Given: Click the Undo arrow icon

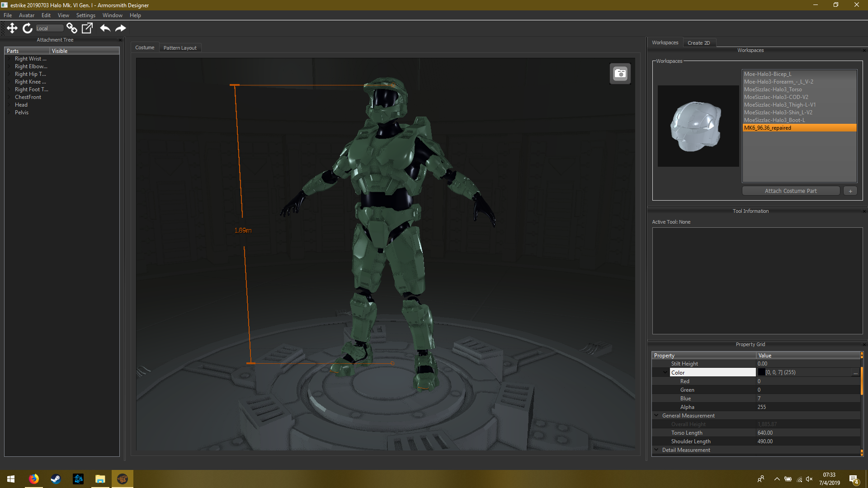Looking at the screenshot, I should (105, 28).
